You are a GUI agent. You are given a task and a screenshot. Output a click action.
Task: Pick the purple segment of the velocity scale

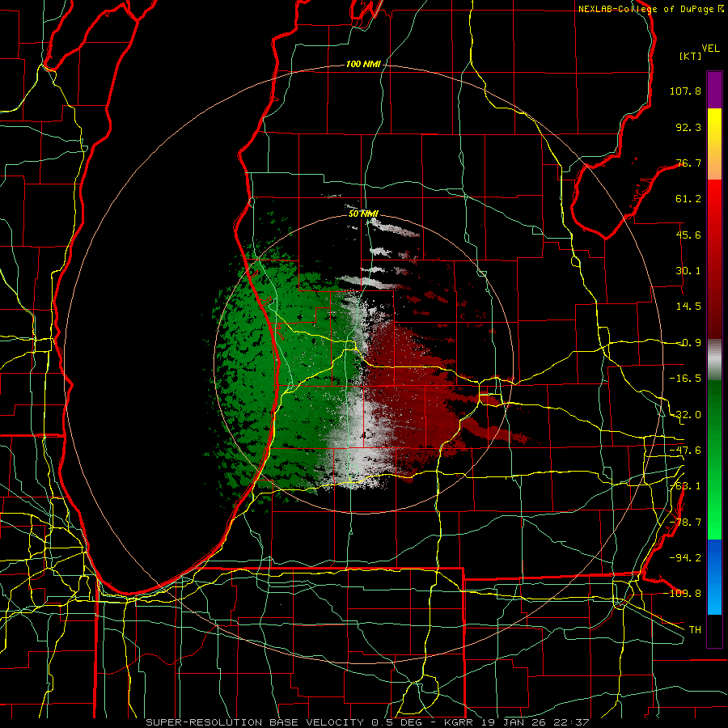714,90
